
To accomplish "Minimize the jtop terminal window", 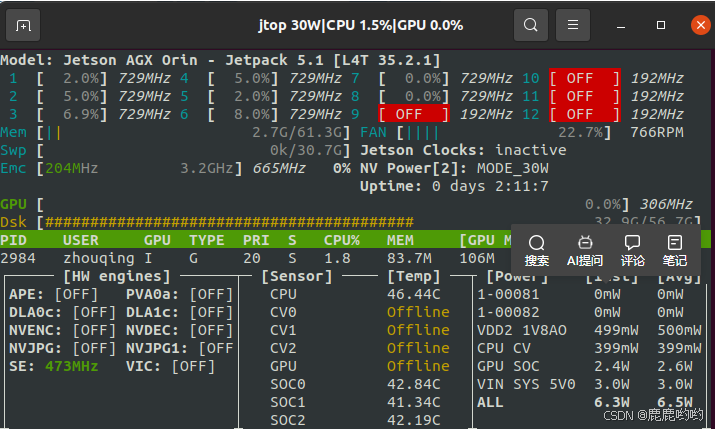I will coord(621,26).
